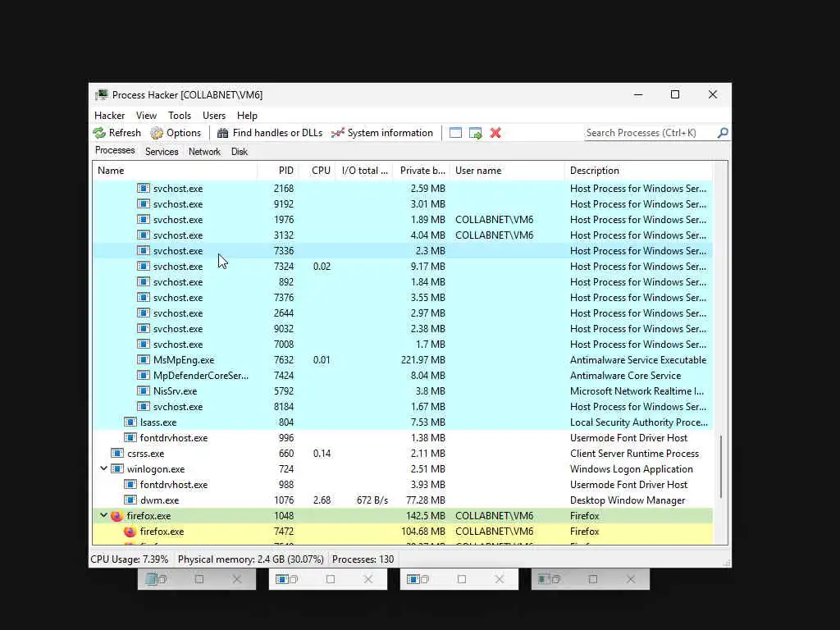Click the MsMpEng.exe process icon
840x630 pixels.
tap(143, 360)
